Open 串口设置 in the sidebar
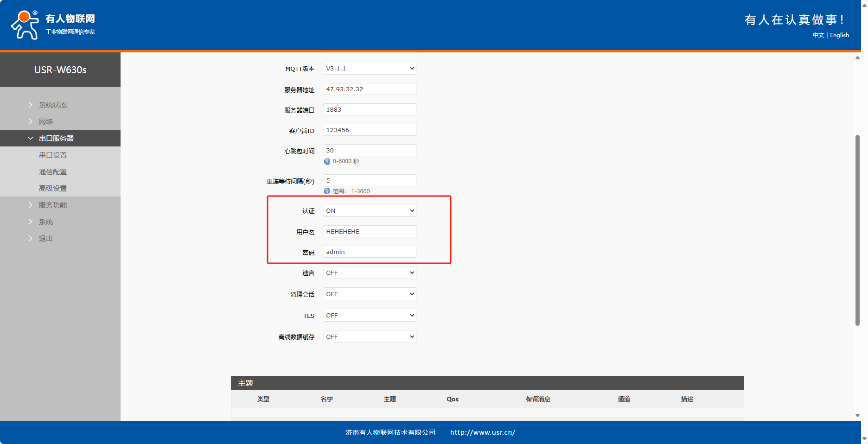868x444 pixels. coord(53,155)
